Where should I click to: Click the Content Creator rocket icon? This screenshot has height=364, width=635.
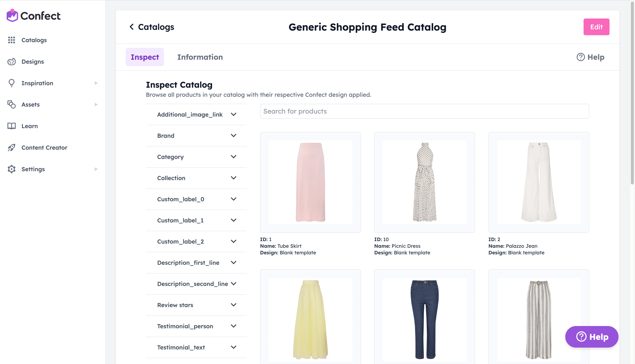pos(12,147)
